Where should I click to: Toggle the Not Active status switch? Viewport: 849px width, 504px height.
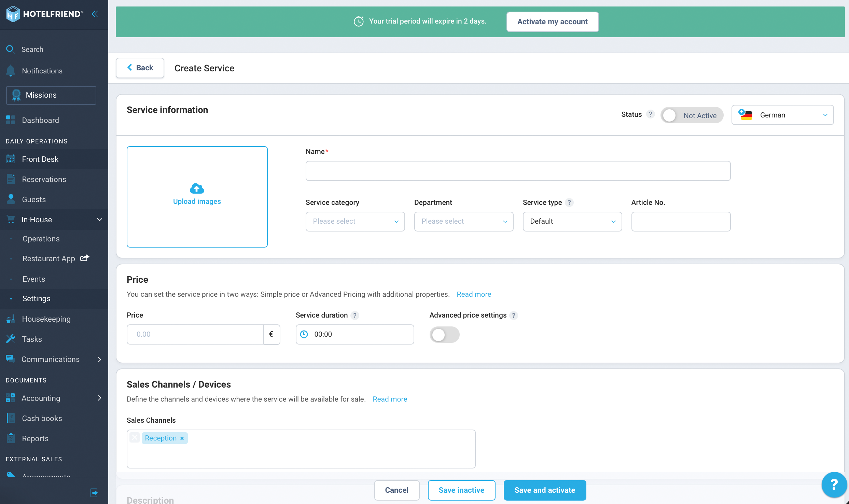pos(692,115)
